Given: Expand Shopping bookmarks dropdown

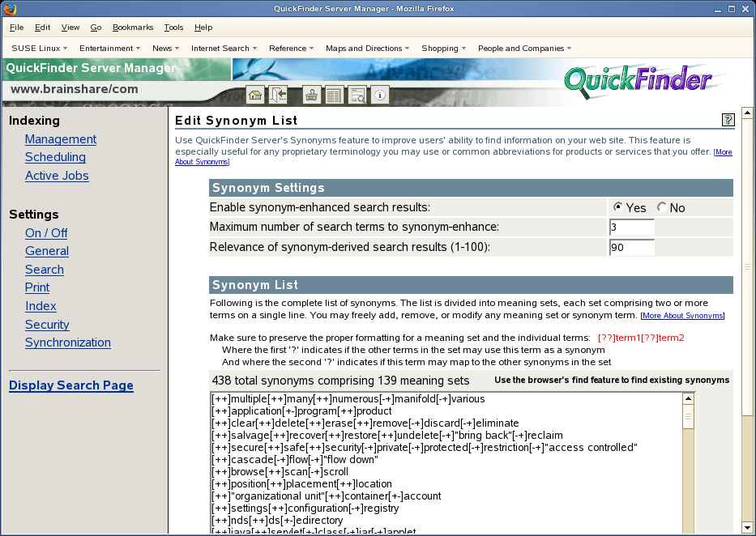Looking at the screenshot, I should point(443,48).
